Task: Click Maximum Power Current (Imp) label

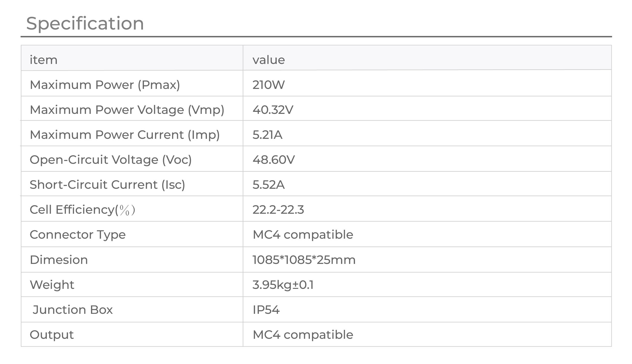Action: (x=125, y=135)
